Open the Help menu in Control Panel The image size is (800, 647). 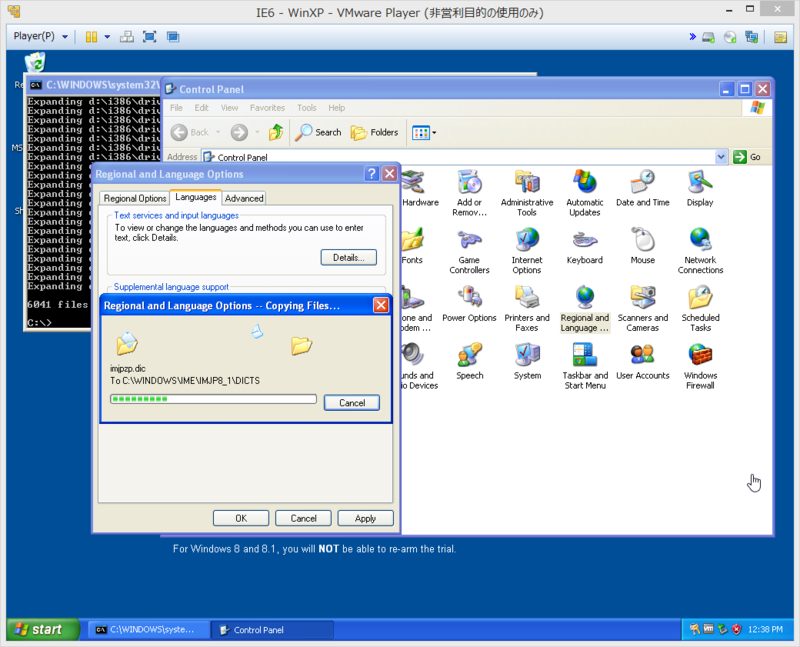pyautogui.click(x=336, y=108)
